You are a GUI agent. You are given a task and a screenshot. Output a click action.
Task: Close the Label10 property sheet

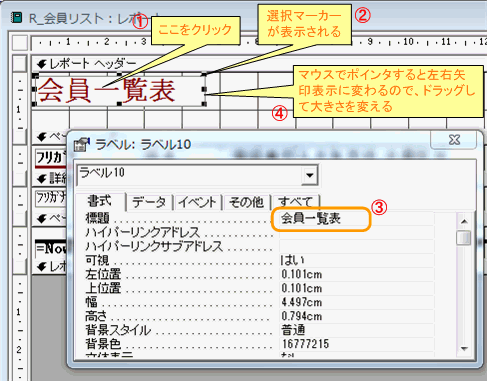(x=454, y=139)
